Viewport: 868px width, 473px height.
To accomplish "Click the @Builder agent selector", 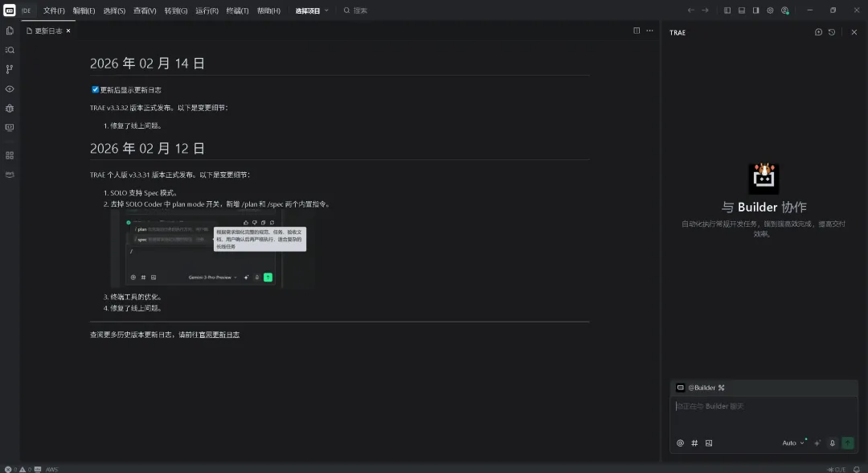I will 701,388.
